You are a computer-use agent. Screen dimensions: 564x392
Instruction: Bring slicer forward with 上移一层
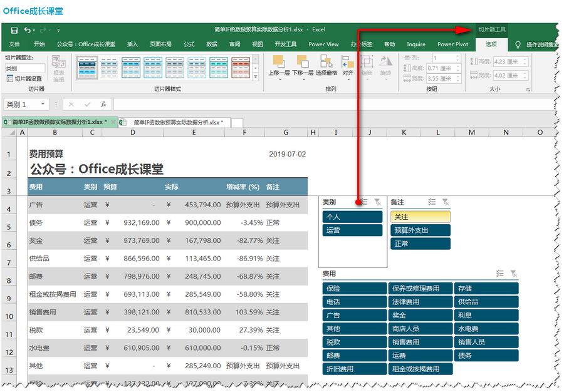pyautogui.click(x=279, y=66)
